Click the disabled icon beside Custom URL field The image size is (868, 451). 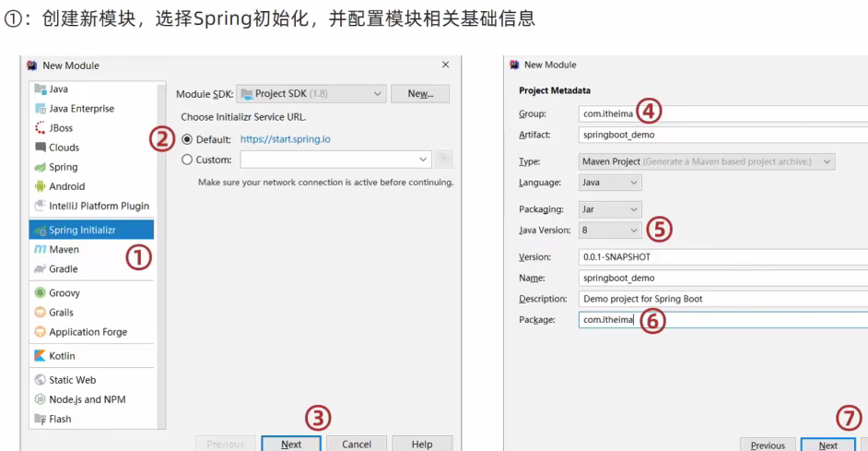[443, 160]
